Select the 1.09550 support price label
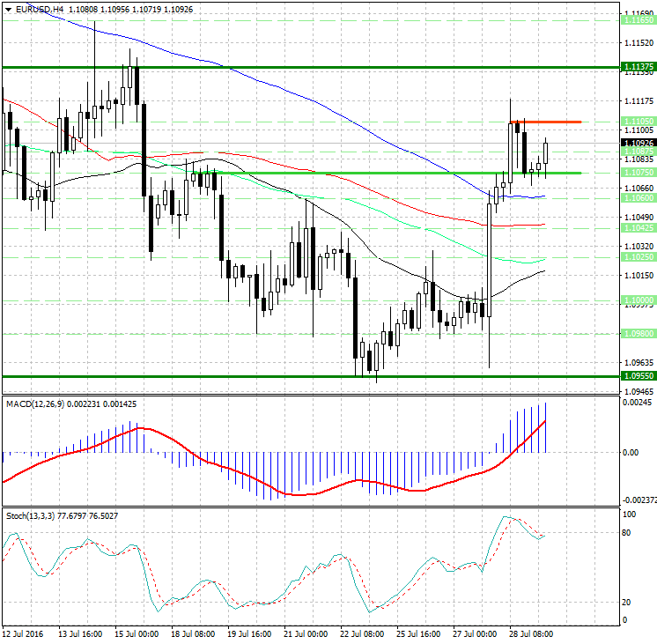The height and width of the screenshot is (644, 657). pos(639,376)
